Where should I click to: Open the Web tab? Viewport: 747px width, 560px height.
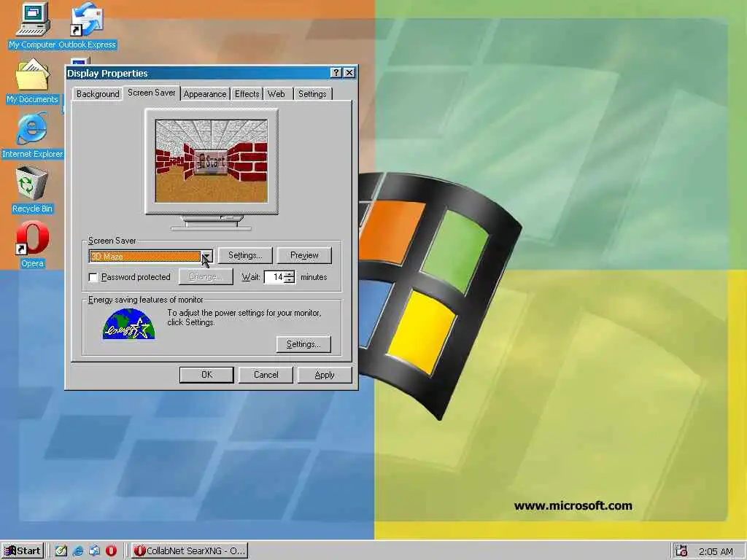click(276, 94)
